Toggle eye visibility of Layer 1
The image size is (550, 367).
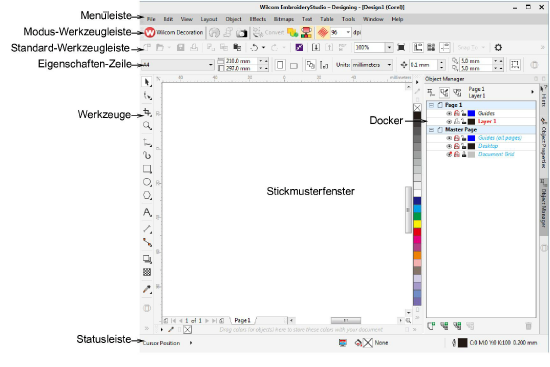449,121
